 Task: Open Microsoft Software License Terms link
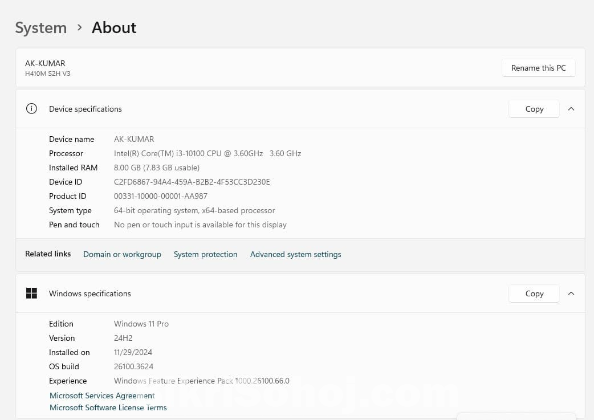coord(108,408)
